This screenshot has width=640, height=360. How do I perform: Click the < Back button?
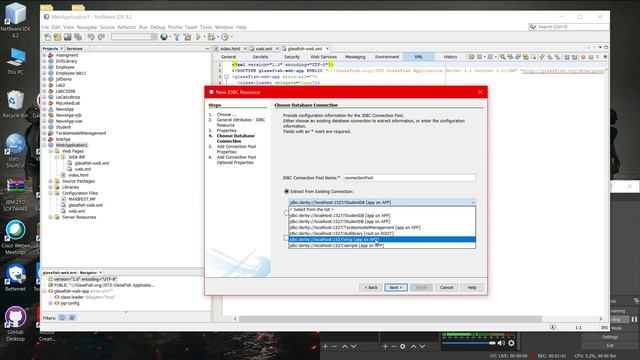371,287
